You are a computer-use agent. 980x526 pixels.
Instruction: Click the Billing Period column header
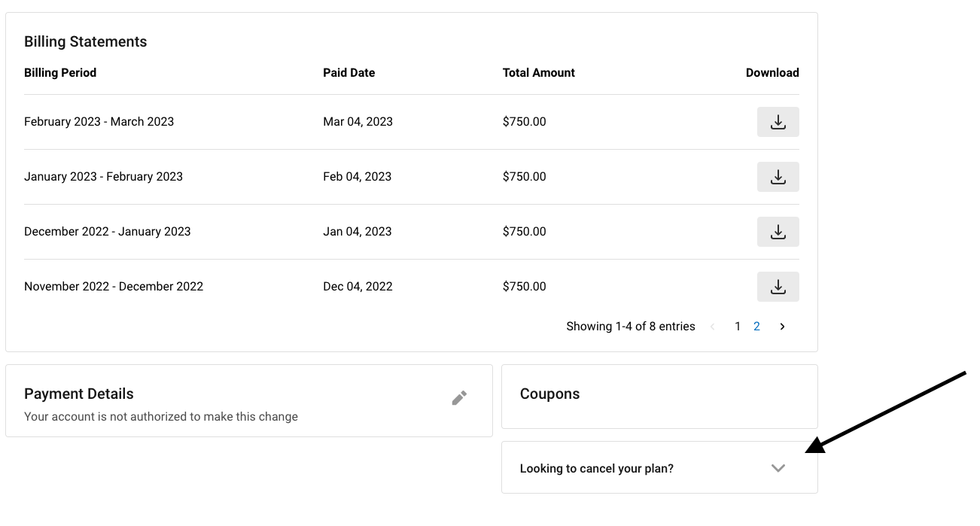60,73
